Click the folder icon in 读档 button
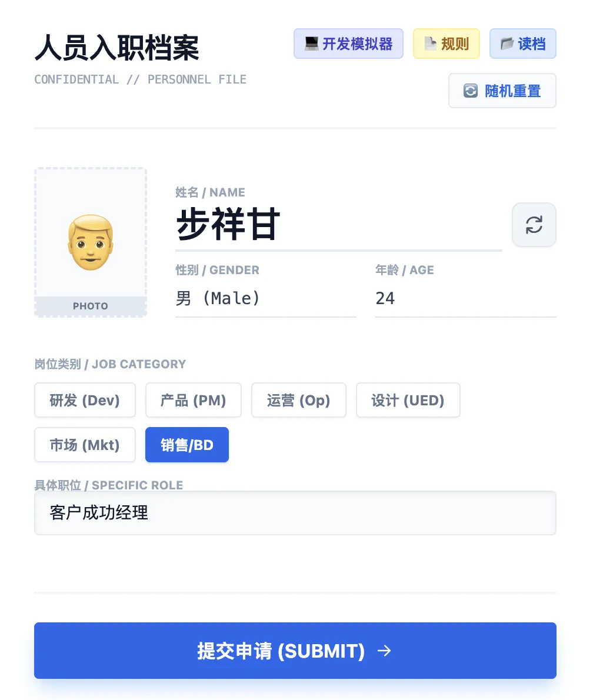The width and height of the screenshot is (593, 700). [507, 44]
